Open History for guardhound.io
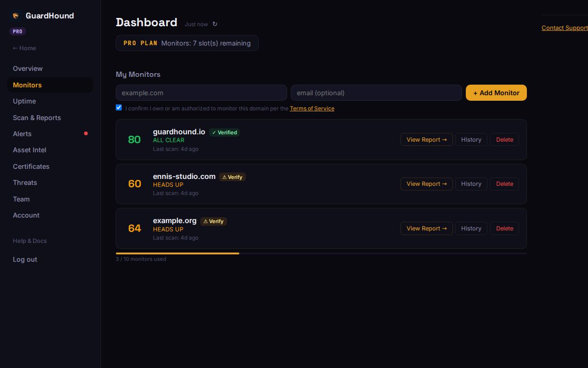Image resolution: width=588 pixels, height=368 pixels. click(x=471, y=139)
